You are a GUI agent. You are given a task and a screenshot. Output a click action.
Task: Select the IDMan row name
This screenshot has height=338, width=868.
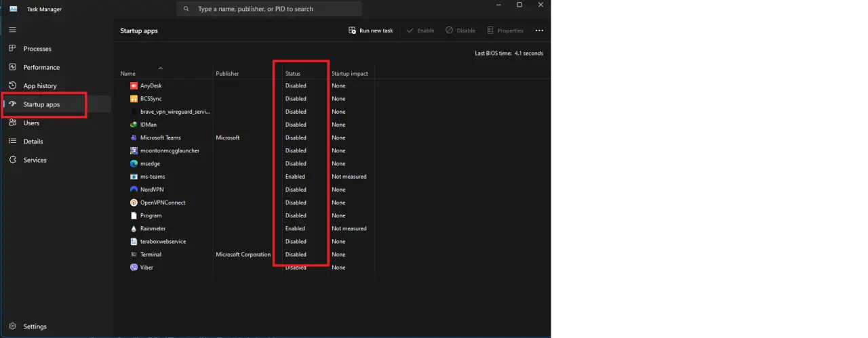149,125
